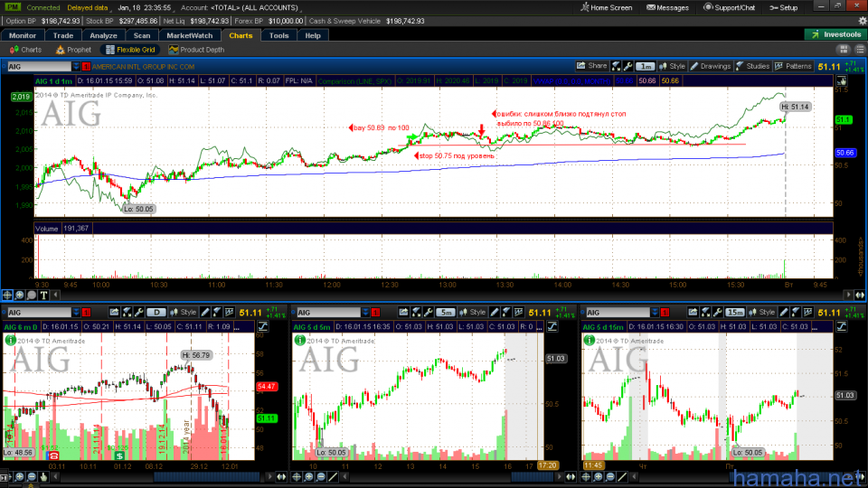Open symbol dropdown arrow in main chart
Image resolution: width=868 pixels, height=488 pixels.
click(76, 66)
